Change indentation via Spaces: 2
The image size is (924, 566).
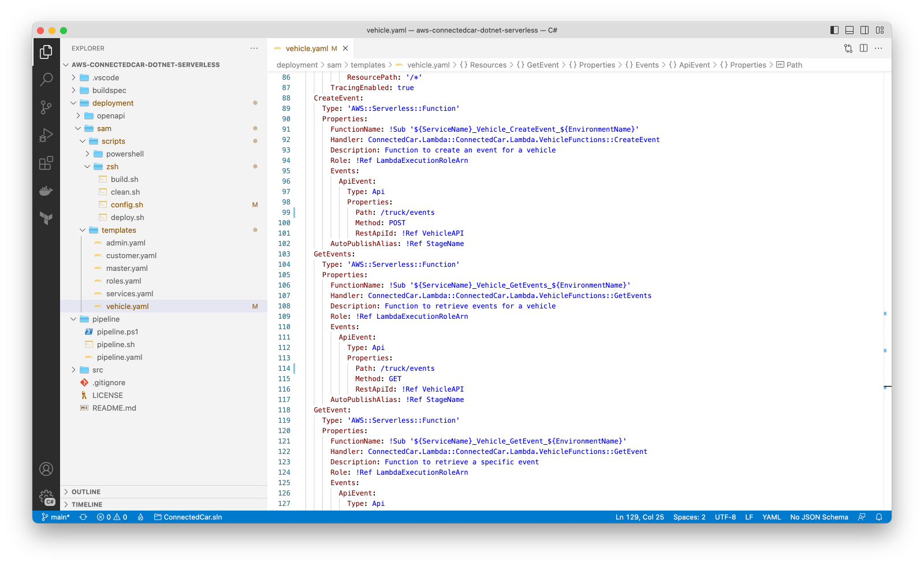click(690, 517)
